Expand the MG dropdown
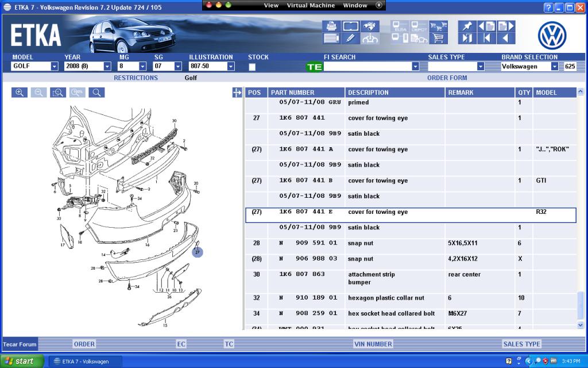Viewport: 588px width, 368px height. click(142, 67)
